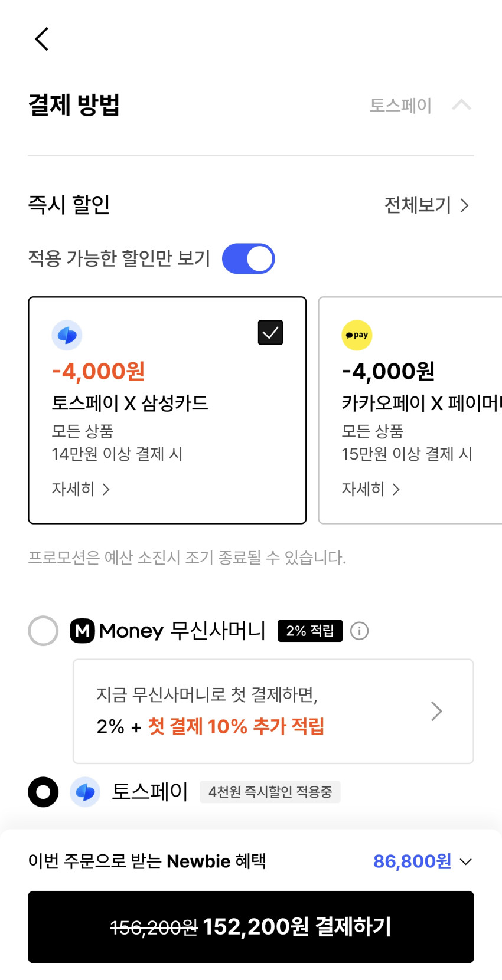
Task: Select the 카카오페이 discount card
Action: pos(413,410)
